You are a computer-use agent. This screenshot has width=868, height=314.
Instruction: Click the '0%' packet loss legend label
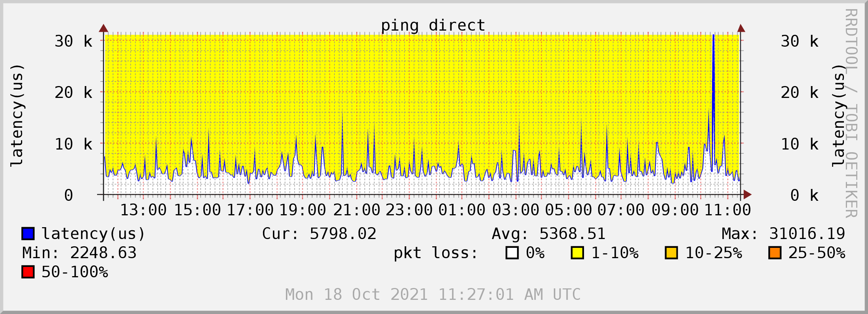coord(535,253)
